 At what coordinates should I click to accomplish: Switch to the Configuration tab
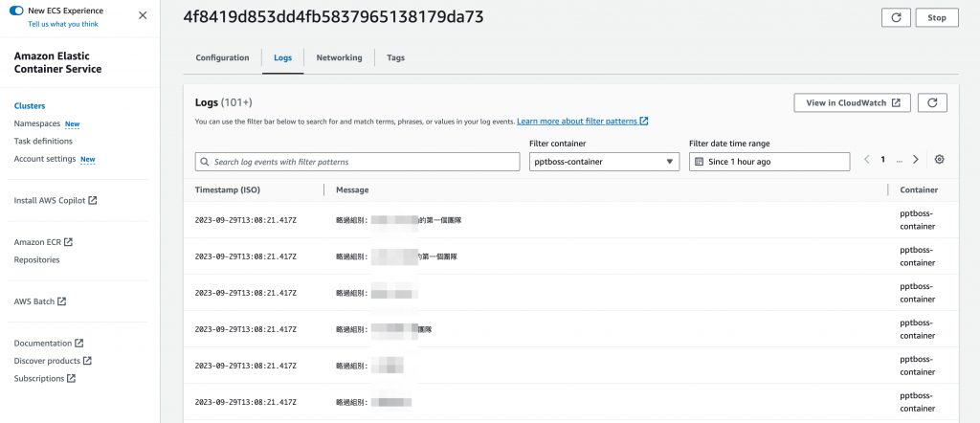(x=222, y=57)
